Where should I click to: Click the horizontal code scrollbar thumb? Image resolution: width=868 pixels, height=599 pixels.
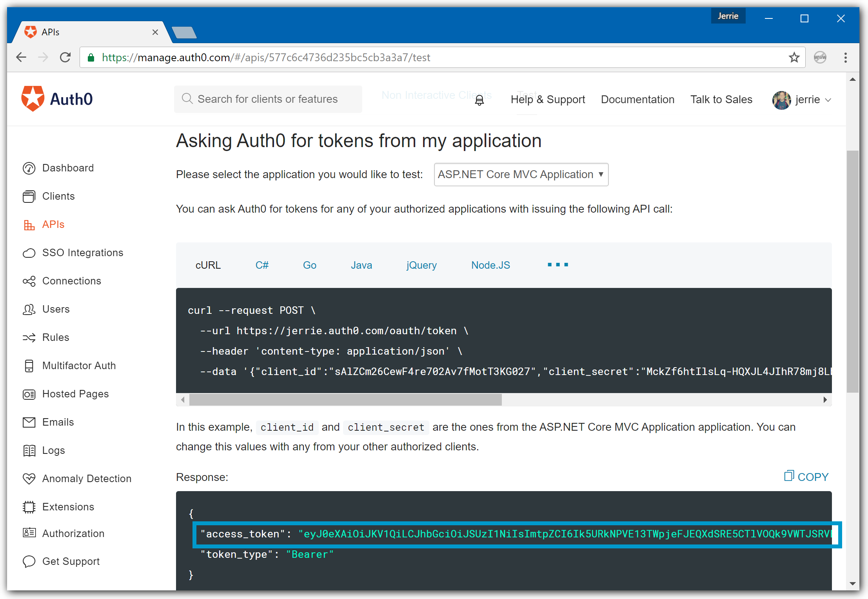pos(345,400)
